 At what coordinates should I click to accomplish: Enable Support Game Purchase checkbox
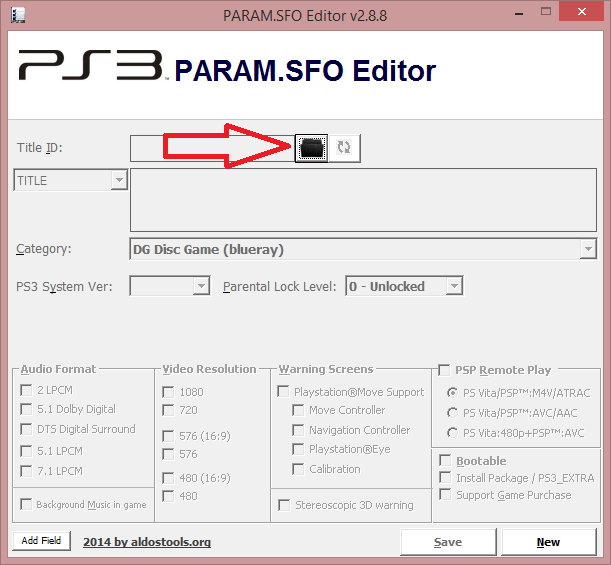tap(445, 494)
